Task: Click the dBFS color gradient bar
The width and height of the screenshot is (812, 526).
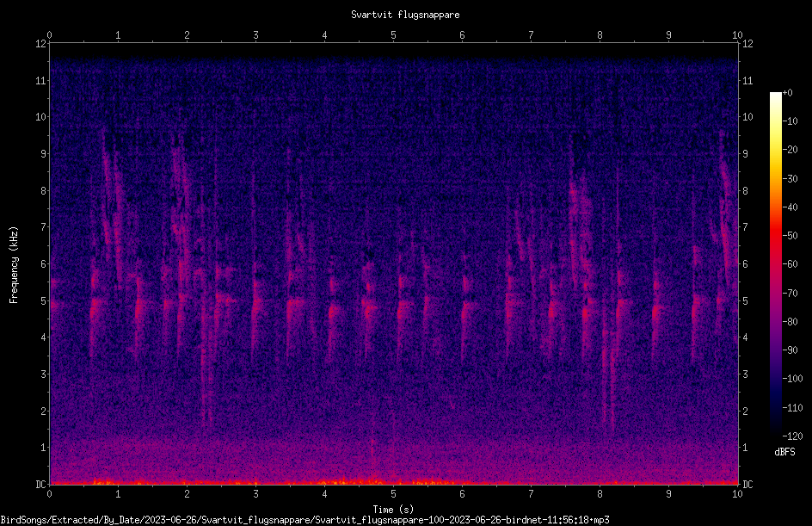Action: click(775, 264)
